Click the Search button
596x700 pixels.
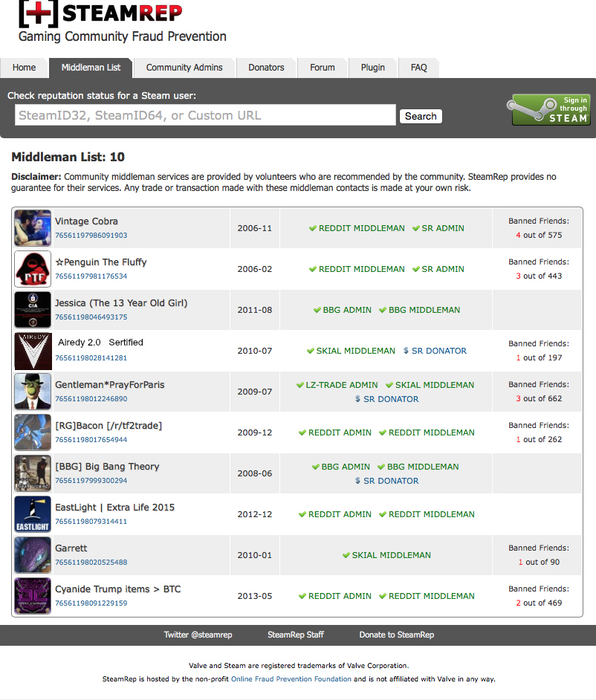(x=421, y=116)
